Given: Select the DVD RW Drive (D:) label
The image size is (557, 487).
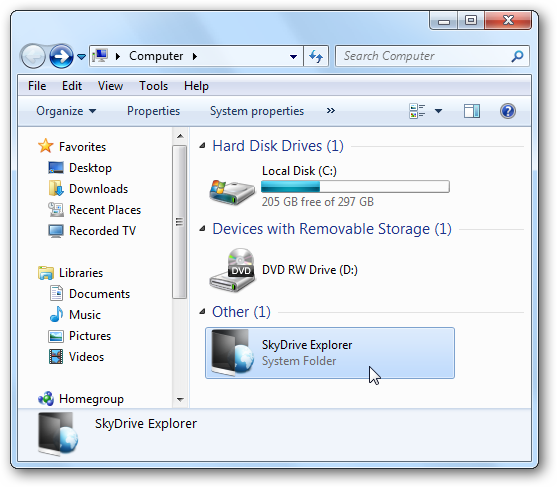Looking at the screenshot, I should pos(310,270).
